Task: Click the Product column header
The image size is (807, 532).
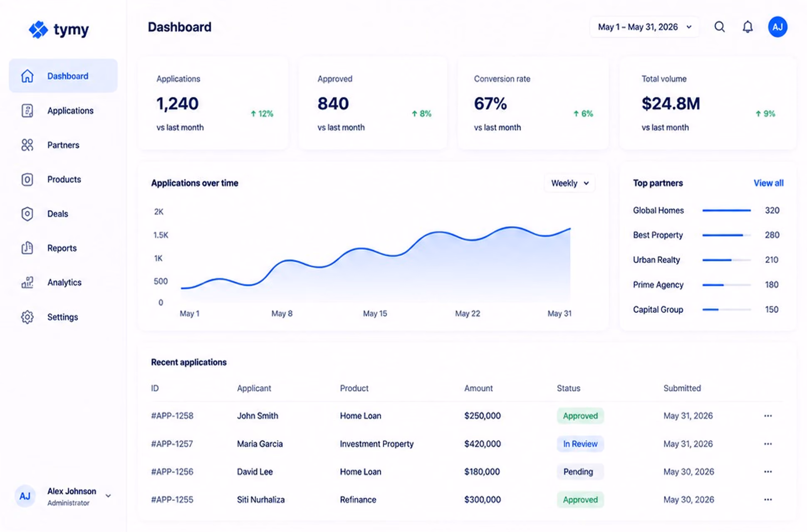Action: click(354, 388)
